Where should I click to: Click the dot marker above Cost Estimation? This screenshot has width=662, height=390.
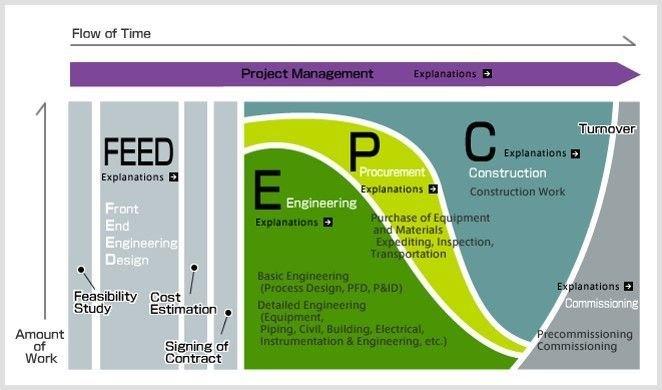[x=194, y=268]
